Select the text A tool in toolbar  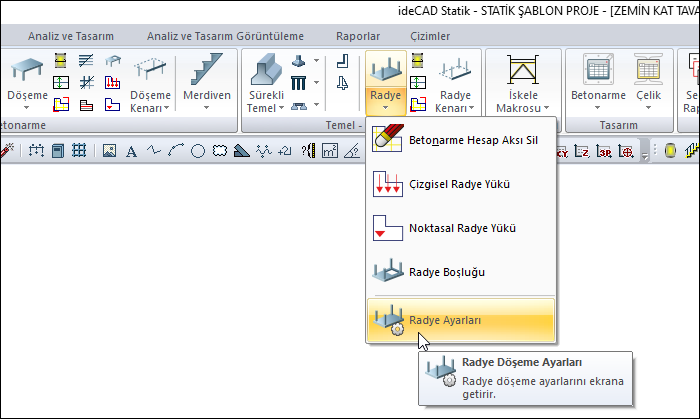131,152
